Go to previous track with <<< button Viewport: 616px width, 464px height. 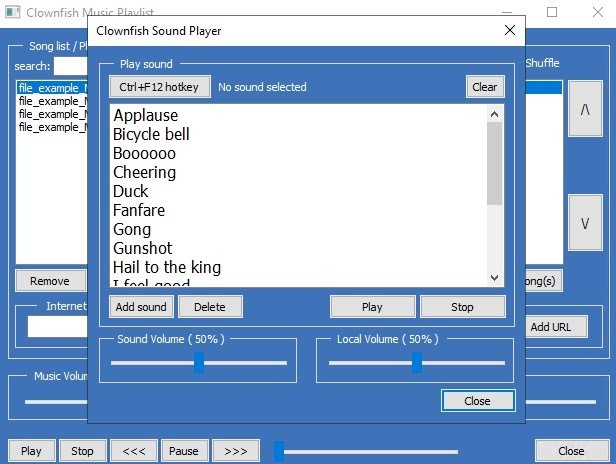[x=134, y=451]
